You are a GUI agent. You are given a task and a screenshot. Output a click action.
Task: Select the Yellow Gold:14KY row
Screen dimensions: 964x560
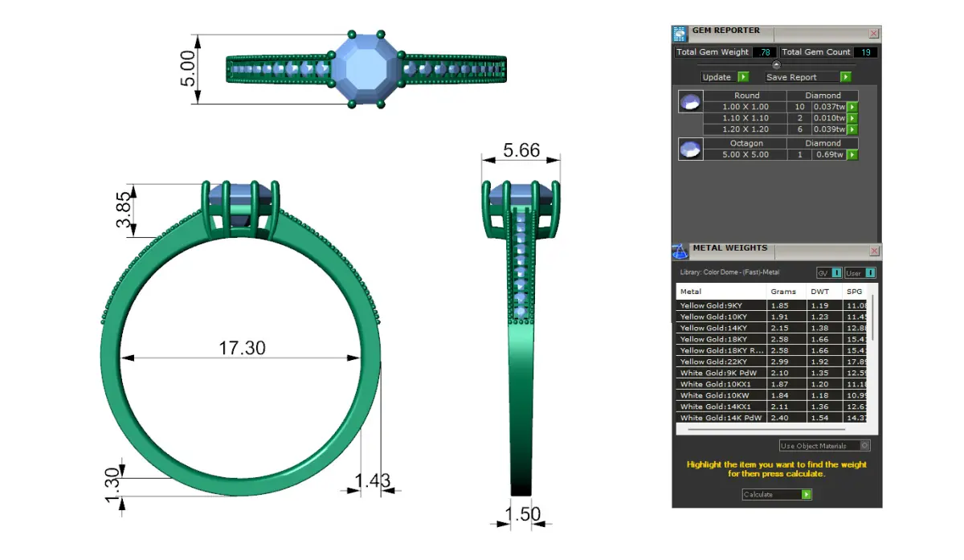point(773,328)
